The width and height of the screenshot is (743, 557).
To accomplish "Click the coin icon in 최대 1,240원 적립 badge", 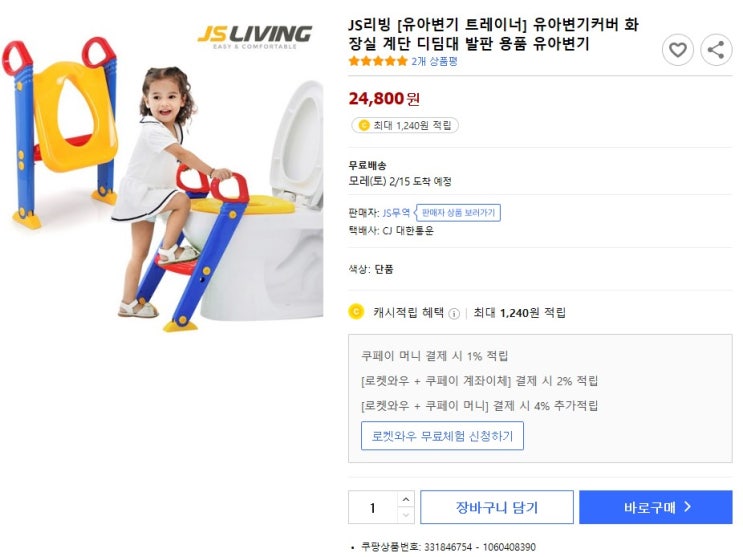I will coord(363,125).
